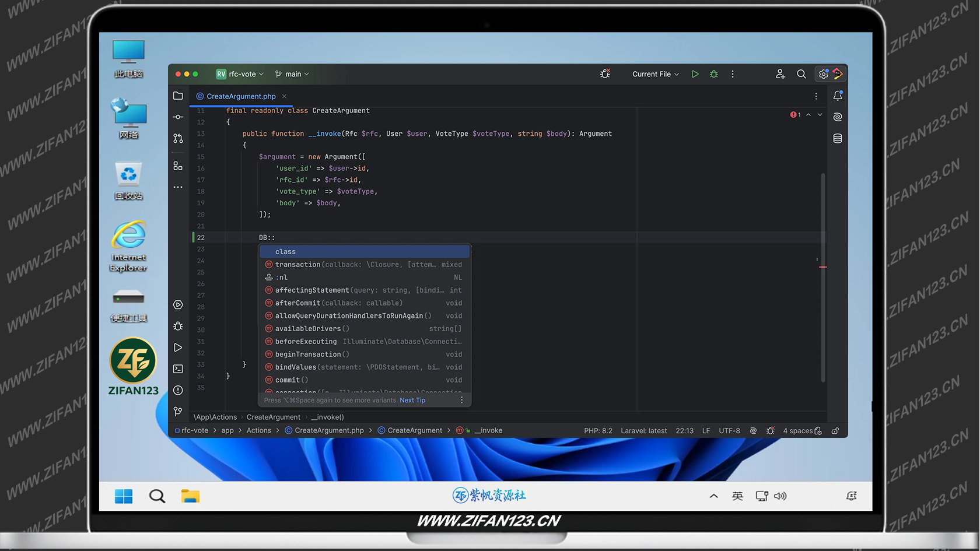
Task: Open Current File run configuration dropdown
Action: tap(655, 74)
